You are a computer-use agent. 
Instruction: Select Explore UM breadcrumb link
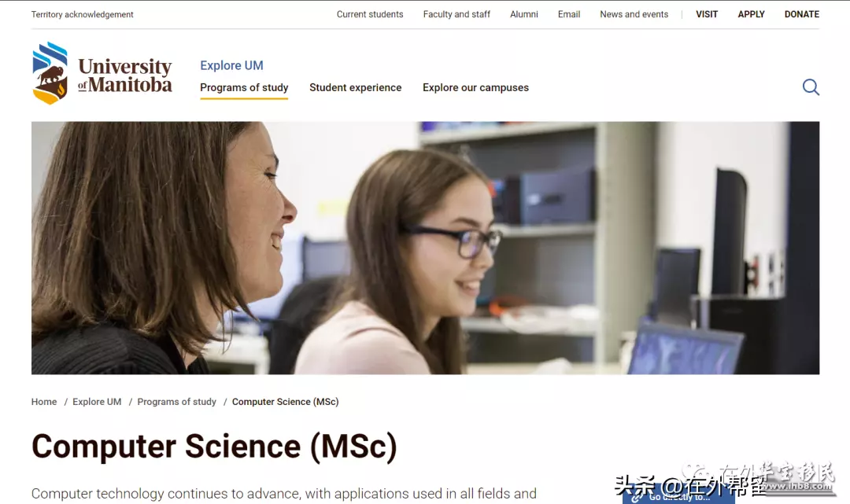[97, 402]
